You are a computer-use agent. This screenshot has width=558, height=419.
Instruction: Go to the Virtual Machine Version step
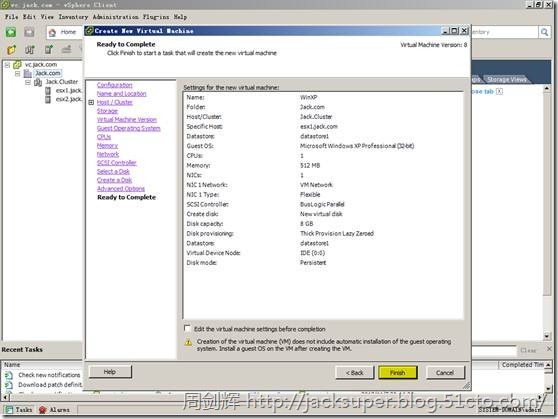[x=127, y=120]
